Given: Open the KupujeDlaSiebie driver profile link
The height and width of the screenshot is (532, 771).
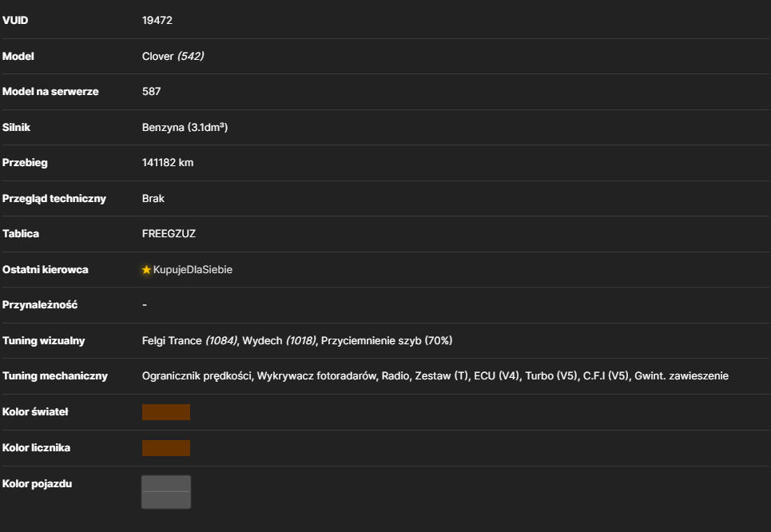Looking at the screenshot, I should (x=193, y=269).
